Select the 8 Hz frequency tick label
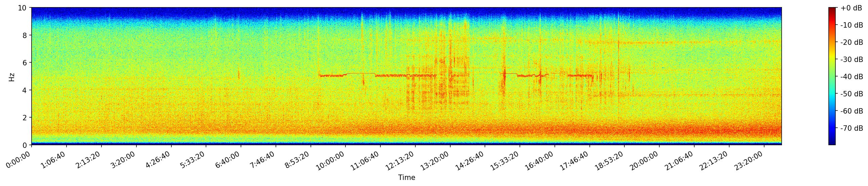This screenshot has height=186, width=868. click(x=26, y=35)
